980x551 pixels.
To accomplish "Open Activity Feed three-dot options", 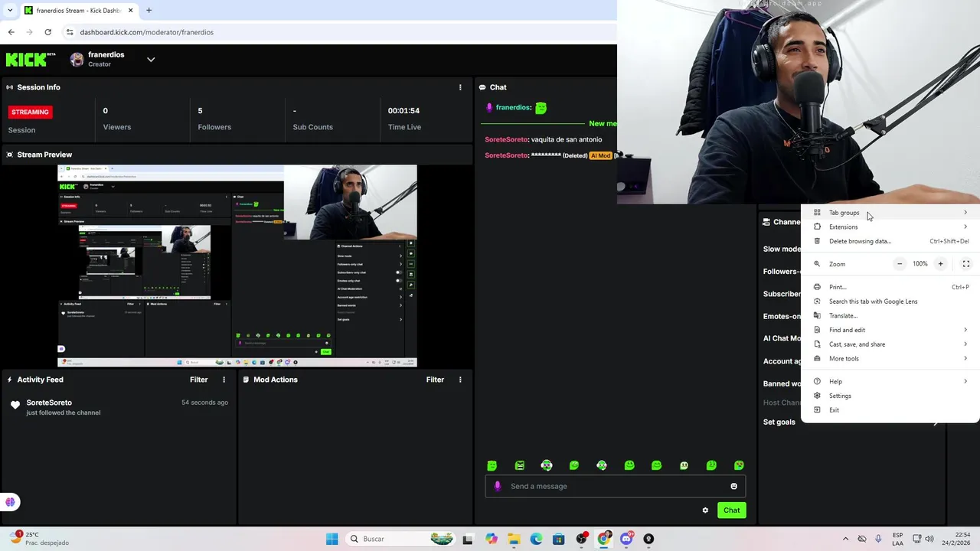I will pos(224,380).
